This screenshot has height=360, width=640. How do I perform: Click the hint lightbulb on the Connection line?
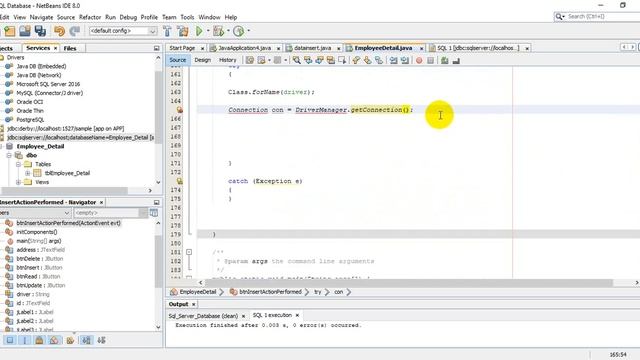pos(180,110)
